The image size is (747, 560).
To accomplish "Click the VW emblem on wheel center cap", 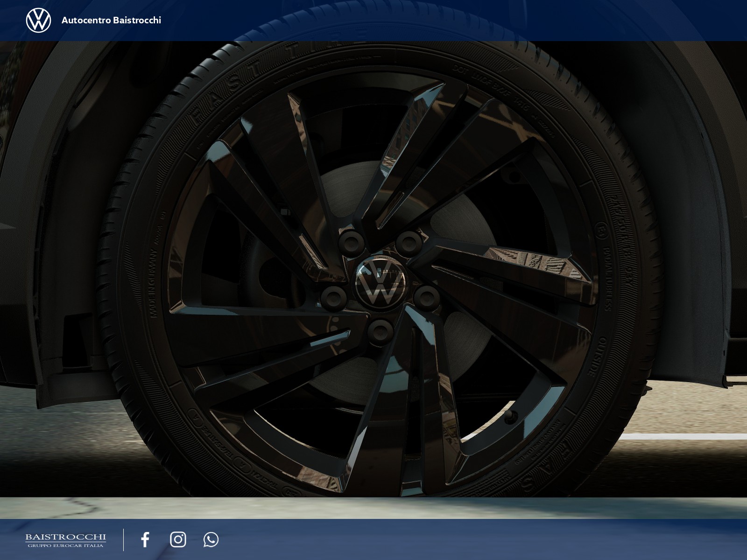I will coord(381,281).
